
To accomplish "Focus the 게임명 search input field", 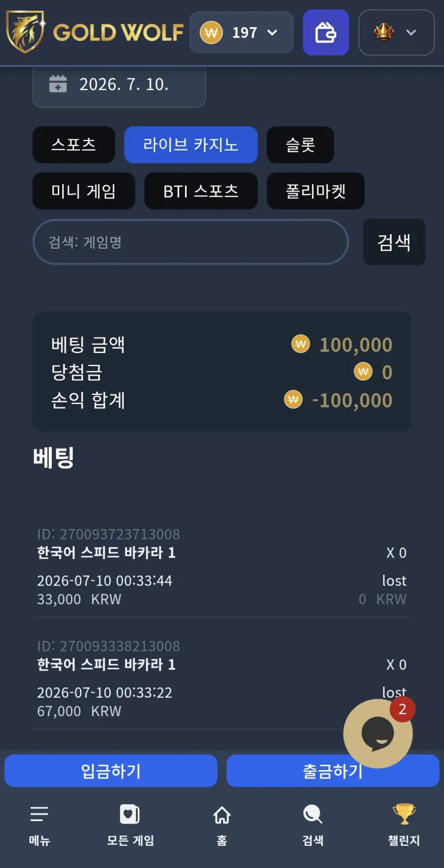I will (x=190, y=242).
